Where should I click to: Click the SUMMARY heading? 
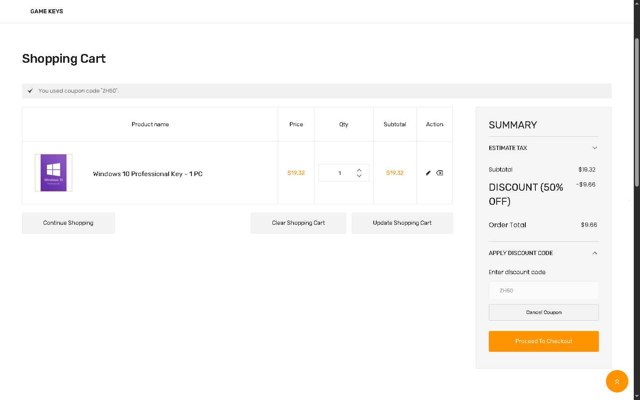513,125
